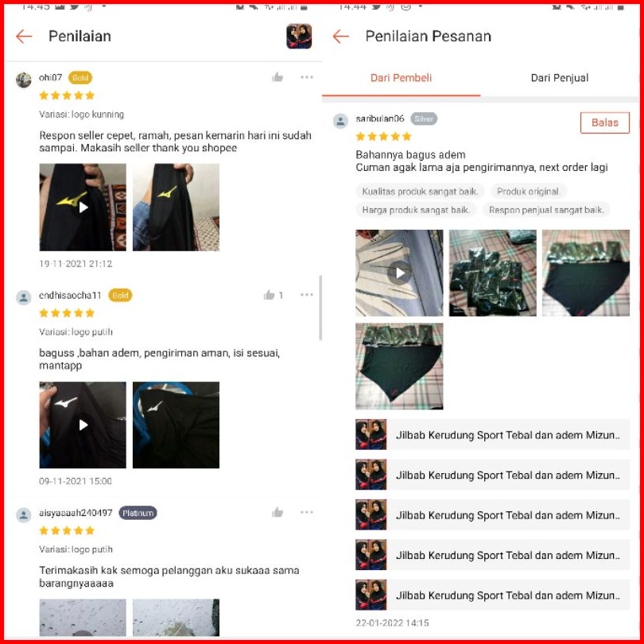
Task: Like the review by endhisaocha11
Action: (269, 295)
